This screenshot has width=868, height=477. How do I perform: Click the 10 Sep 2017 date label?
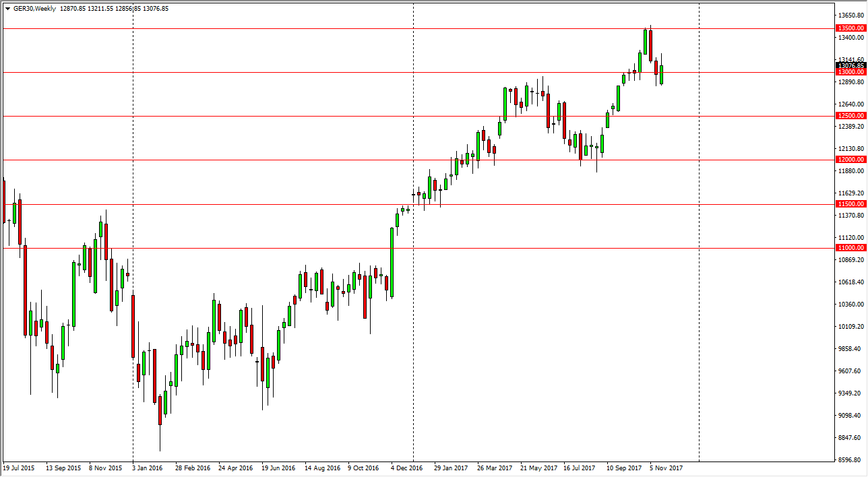pos(623,467)
